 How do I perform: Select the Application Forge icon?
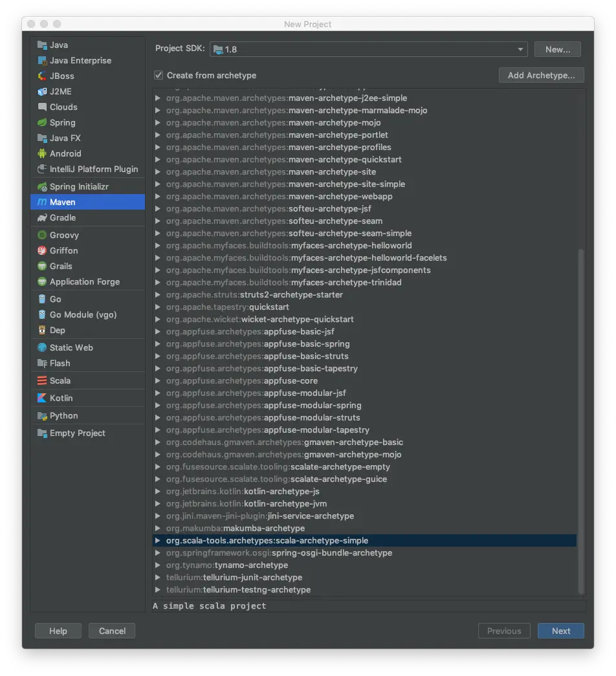click(x=42, y=281)
